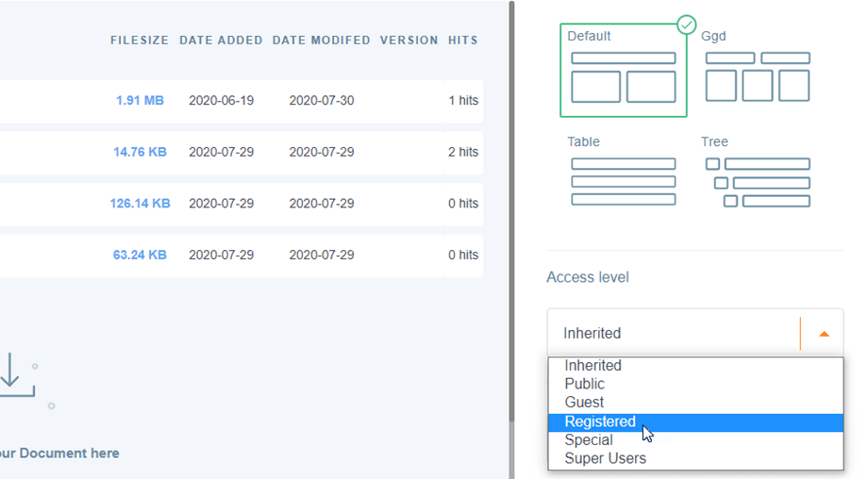Pick the Table theme layout icon
This screenshot has width=868, height=479.
tap(623, 181)
